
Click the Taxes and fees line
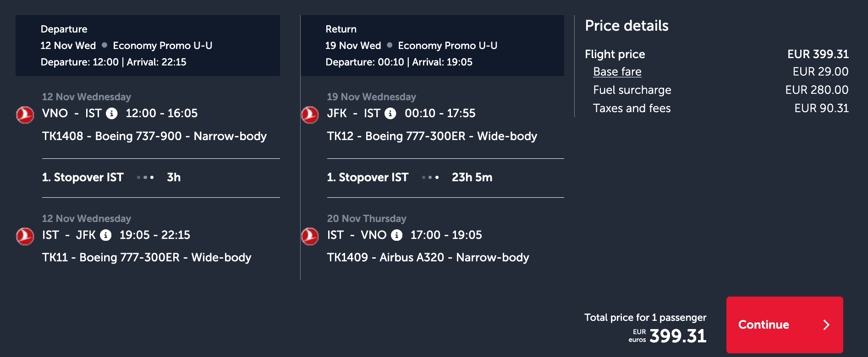point(720,108)
